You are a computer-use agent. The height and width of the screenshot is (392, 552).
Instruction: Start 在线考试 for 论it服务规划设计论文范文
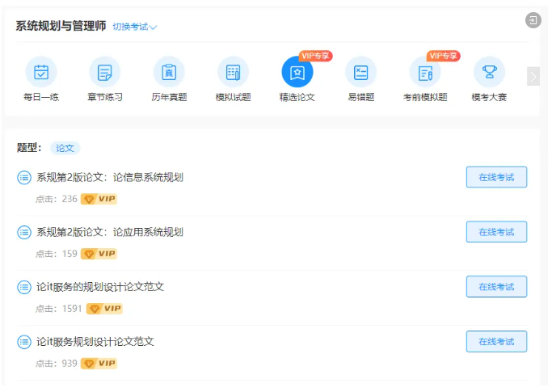point(496,342)
